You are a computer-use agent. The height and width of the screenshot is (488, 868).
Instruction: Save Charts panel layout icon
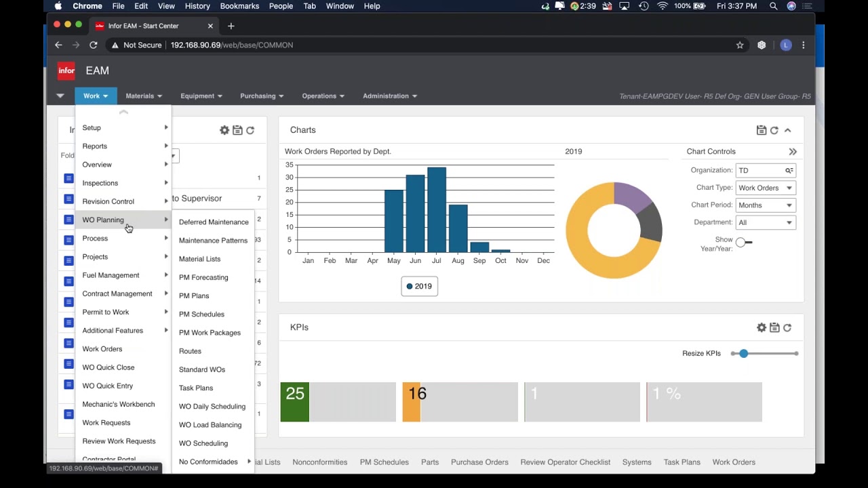coord(762,130)
